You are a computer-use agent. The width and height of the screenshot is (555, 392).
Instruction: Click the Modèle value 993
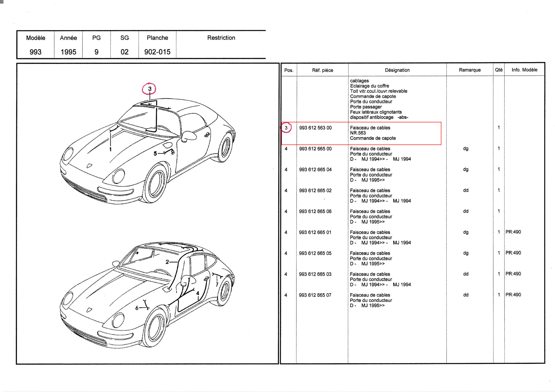pyautogui.click(x=36, y=52)
